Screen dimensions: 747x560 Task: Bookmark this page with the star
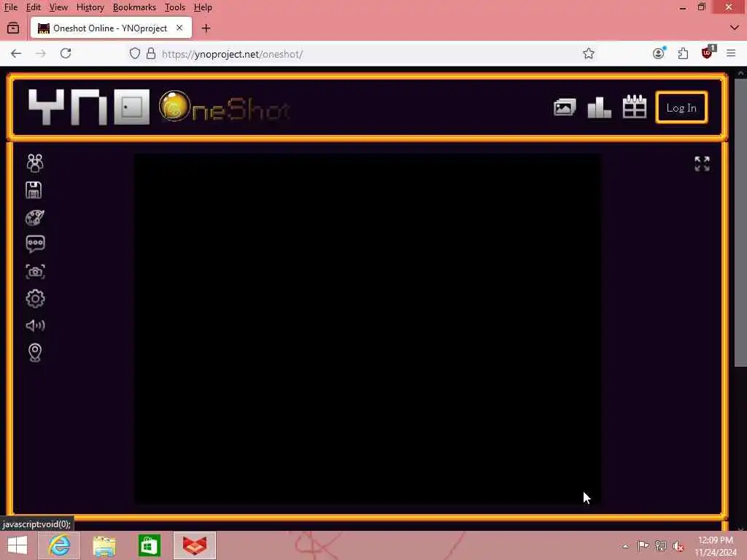coord(589,53)
